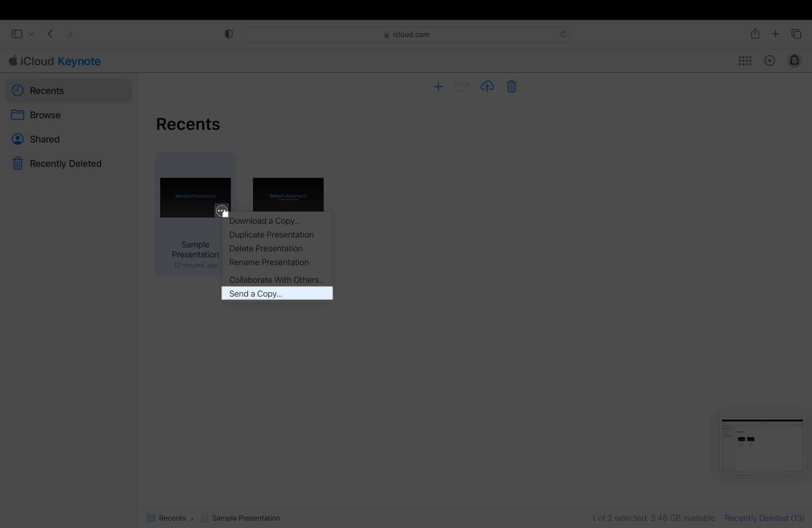Click the icloud.com address bar

click(406, 34)
